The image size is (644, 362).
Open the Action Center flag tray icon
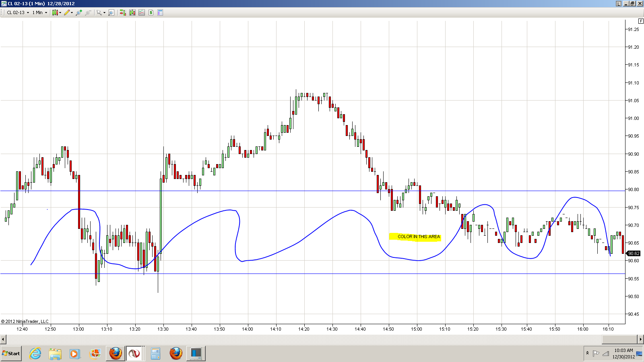click(596, 354)
